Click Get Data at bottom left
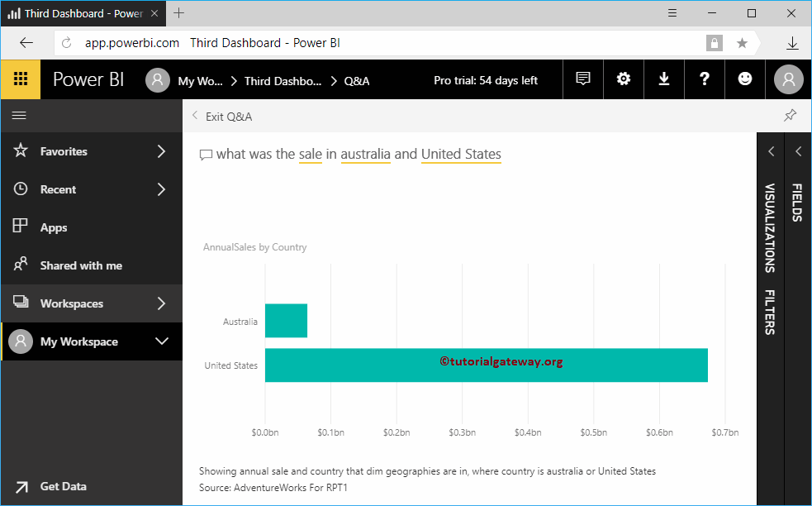This screenshot has height=506, width=812. pos(63,486)
